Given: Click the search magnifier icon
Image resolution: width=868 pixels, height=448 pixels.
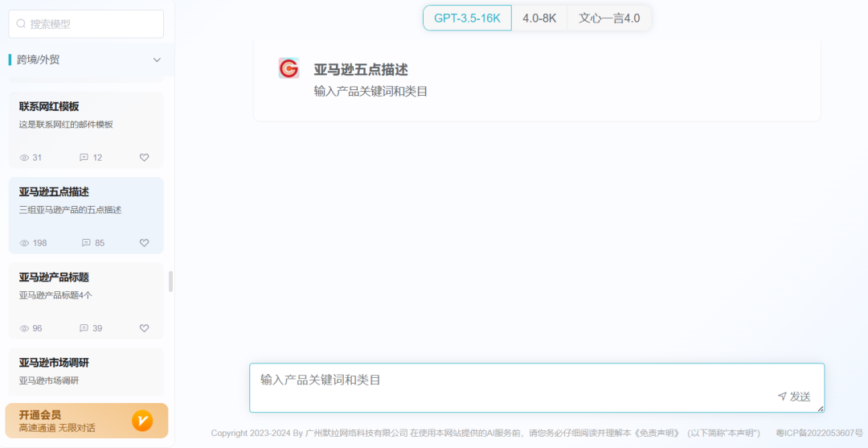Looking at the screenshot, I should point(21,24).
